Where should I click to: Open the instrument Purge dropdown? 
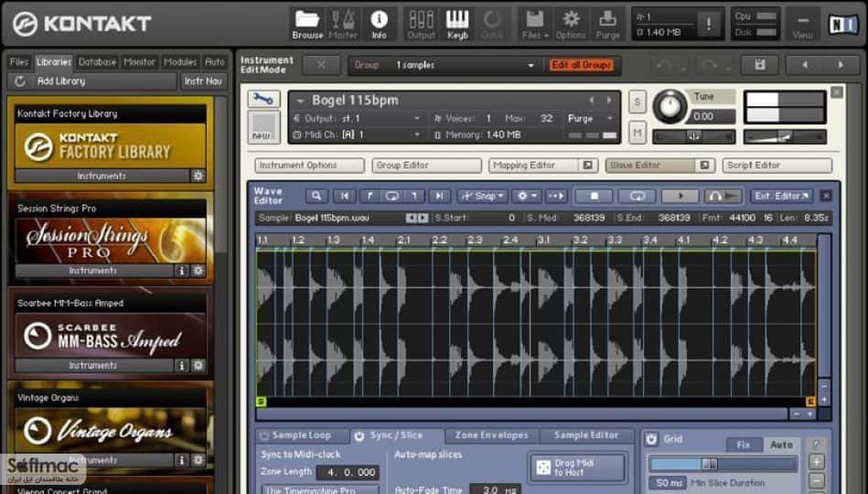[590, 119]
